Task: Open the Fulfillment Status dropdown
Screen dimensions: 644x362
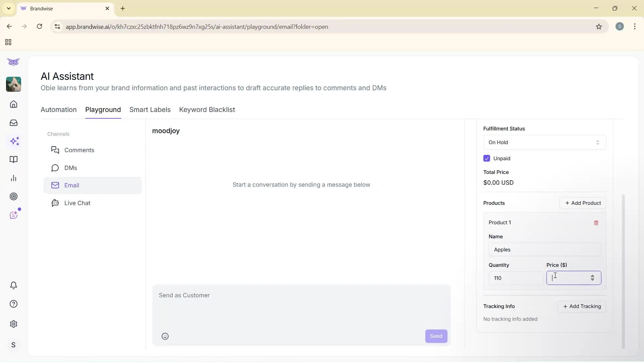Action: [x=544, y=142]
